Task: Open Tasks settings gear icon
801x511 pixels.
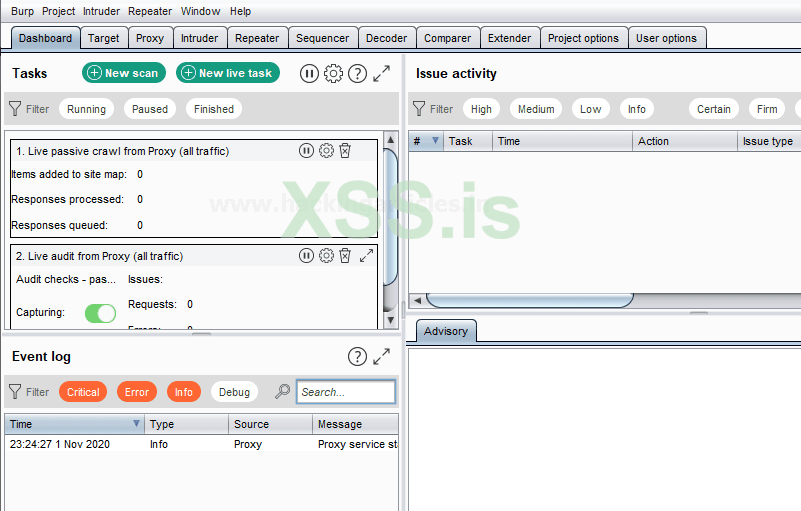Action: point(333,74)
